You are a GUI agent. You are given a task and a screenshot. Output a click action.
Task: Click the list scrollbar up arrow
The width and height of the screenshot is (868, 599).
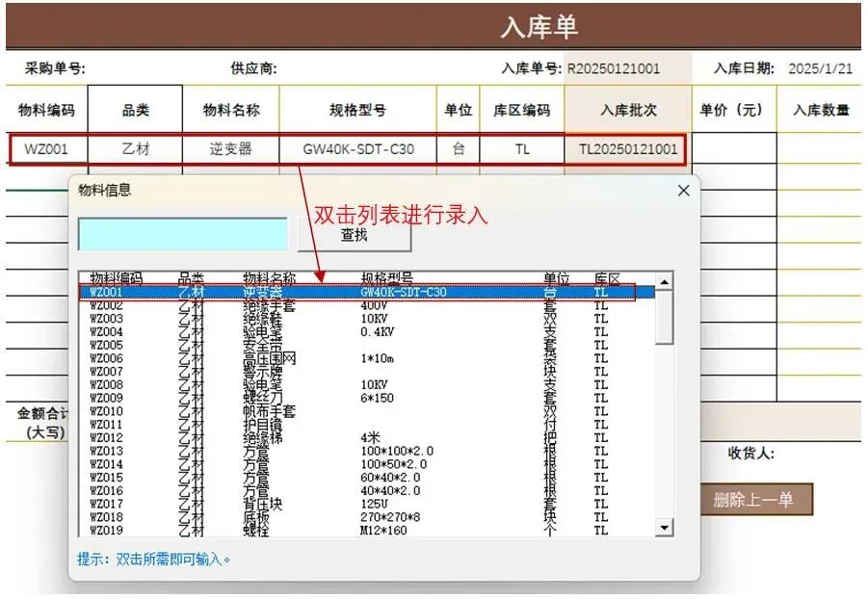point(665,282)
